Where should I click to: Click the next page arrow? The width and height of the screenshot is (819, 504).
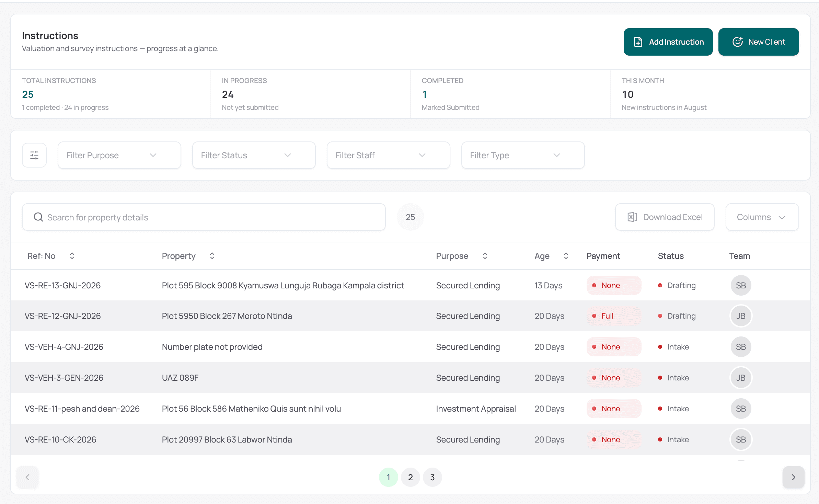coord(794,477)
